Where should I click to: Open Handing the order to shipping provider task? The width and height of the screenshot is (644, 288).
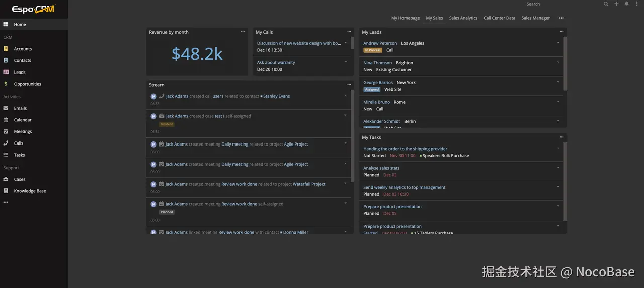pos(406,149)
